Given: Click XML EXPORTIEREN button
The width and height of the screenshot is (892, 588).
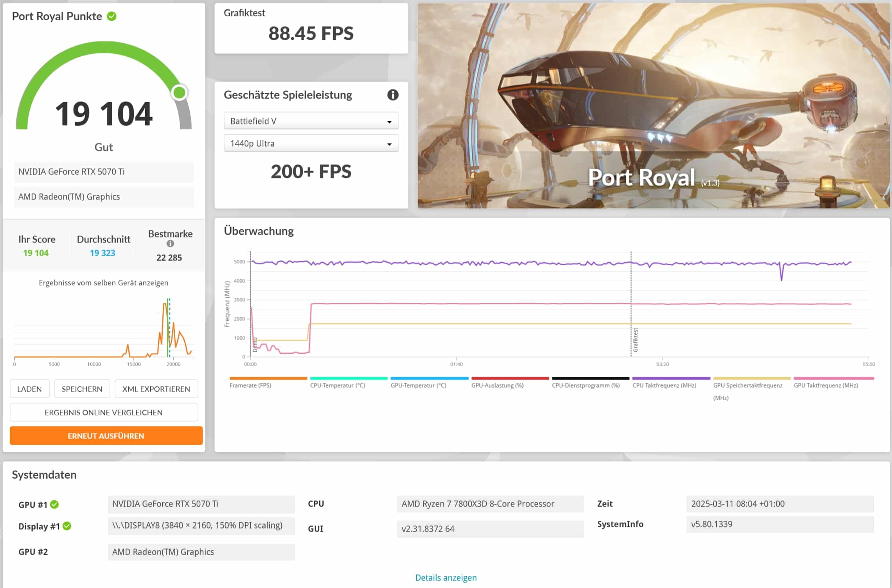Looking at the screenshot, I should (x=156, y=389).
